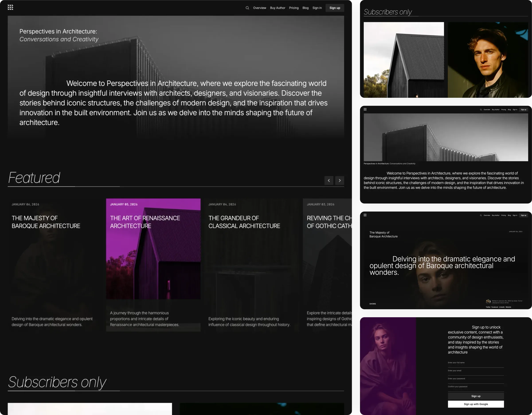The height and width of the screenshot is (415, 532).
Task: Open The Grandeur of Classical Architecture card
Action: pos(252,265)
